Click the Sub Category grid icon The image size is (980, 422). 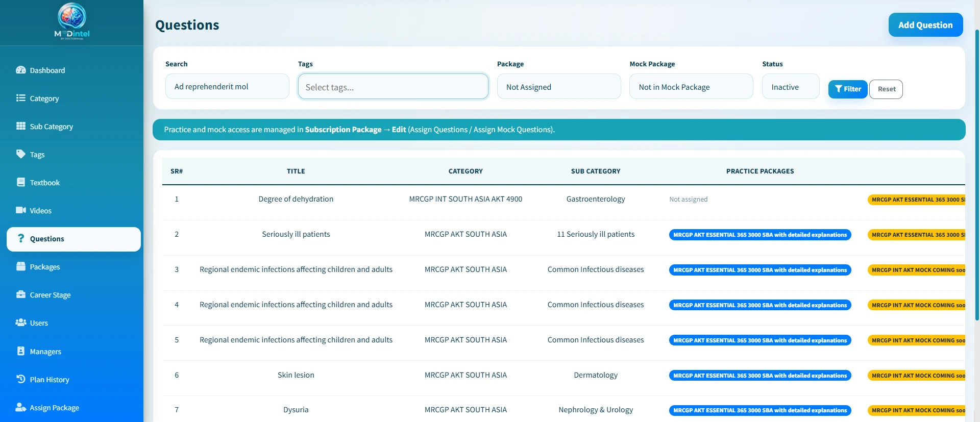pyautogui.click(x=21, y=126)
